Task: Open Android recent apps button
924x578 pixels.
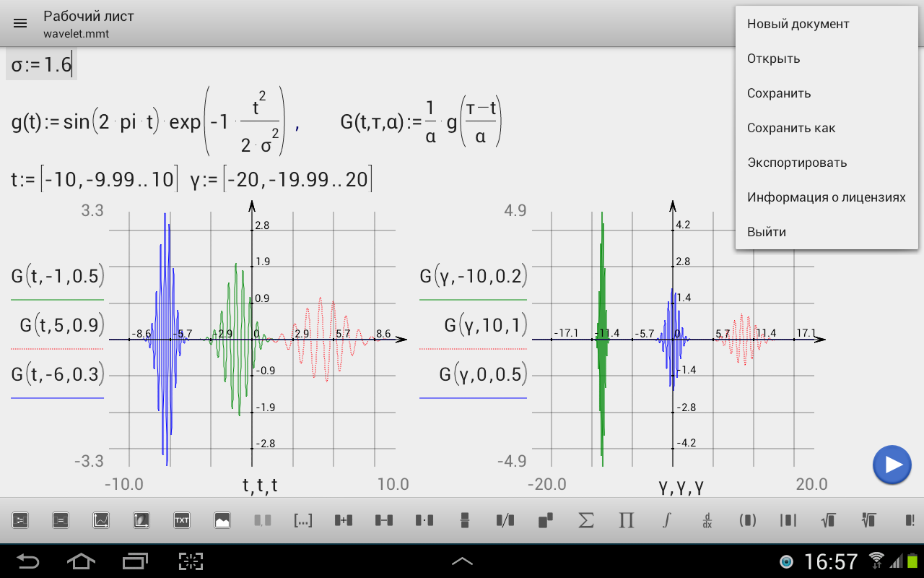Action: (x=134, y=561)
